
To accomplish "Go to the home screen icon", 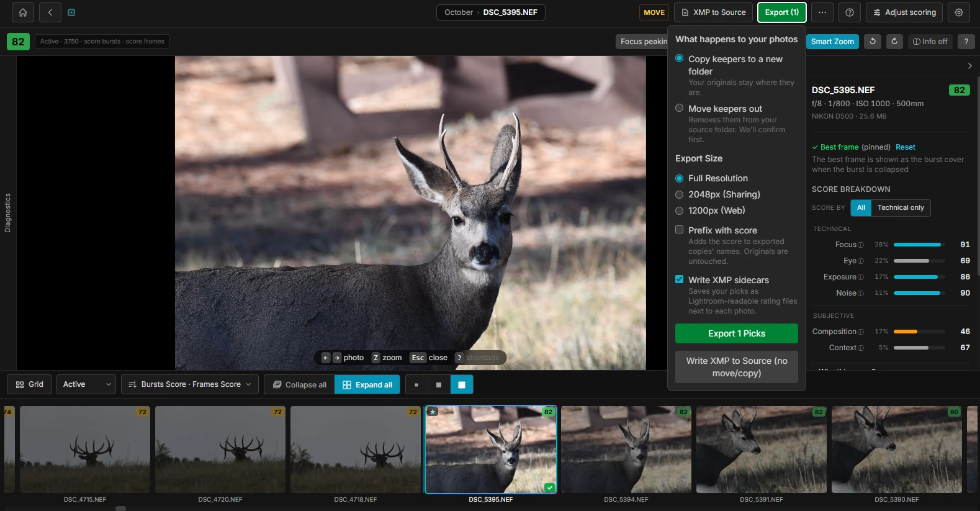I will pos(23,12).
